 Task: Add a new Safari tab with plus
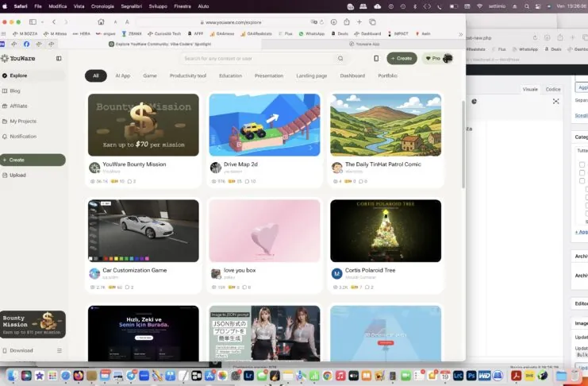[x=359, y=21]
